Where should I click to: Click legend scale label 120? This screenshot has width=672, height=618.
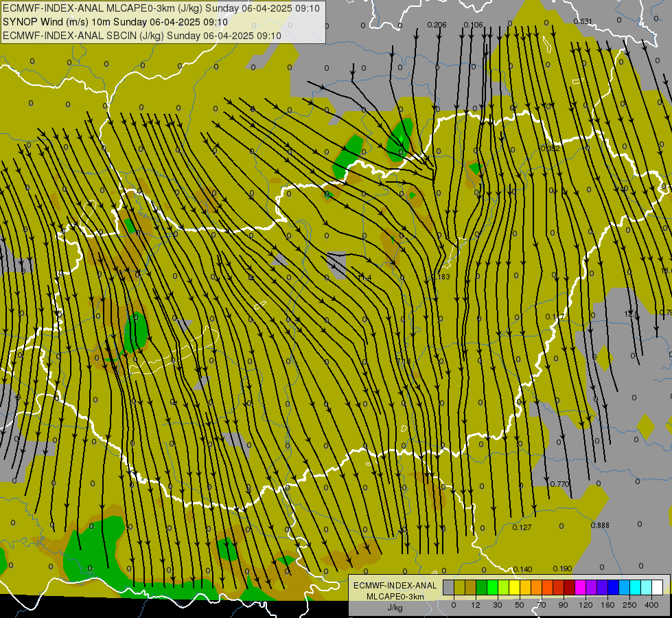coord(586,605)
